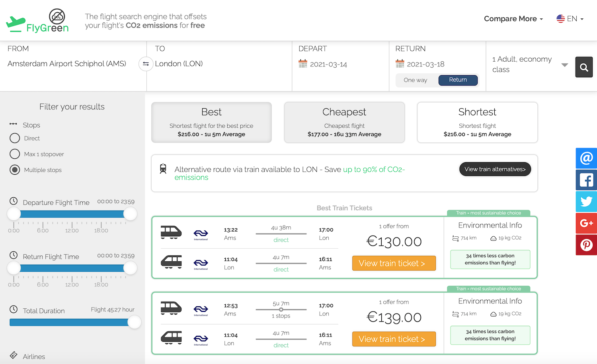The width and height of the screenshot is (597, 364).
Task: Expand the passengers and class dropdown arrow
Action: tap(564, 65)
